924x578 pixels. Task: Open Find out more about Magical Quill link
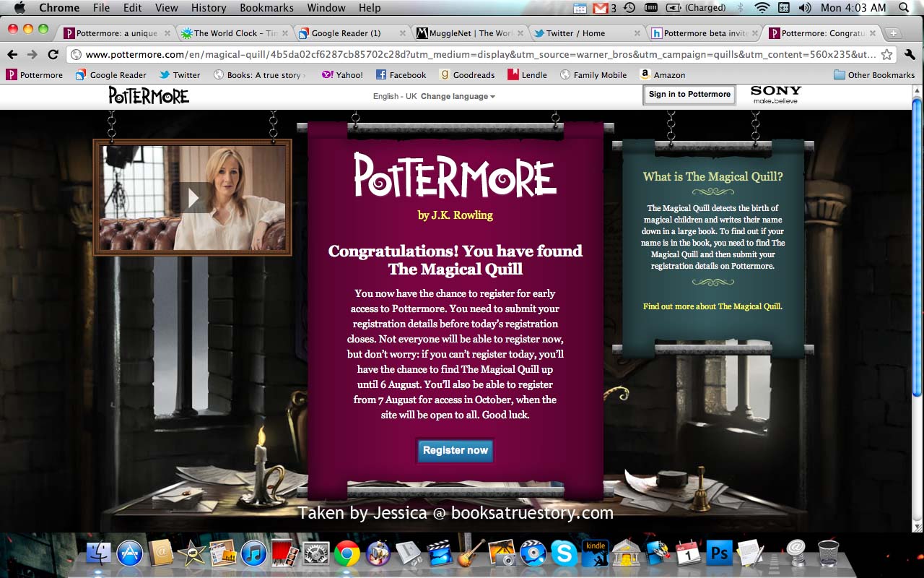click(712, 306)
